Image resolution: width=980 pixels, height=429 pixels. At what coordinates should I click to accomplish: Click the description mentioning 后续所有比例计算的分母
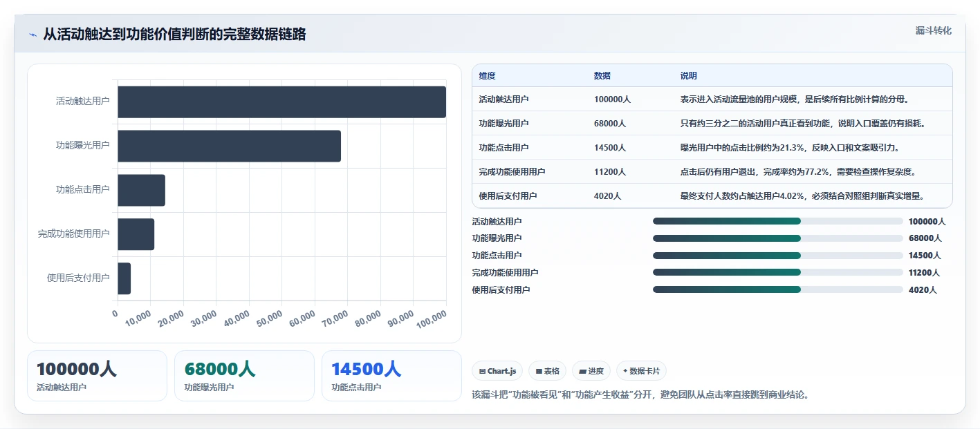tap(795, 99)
